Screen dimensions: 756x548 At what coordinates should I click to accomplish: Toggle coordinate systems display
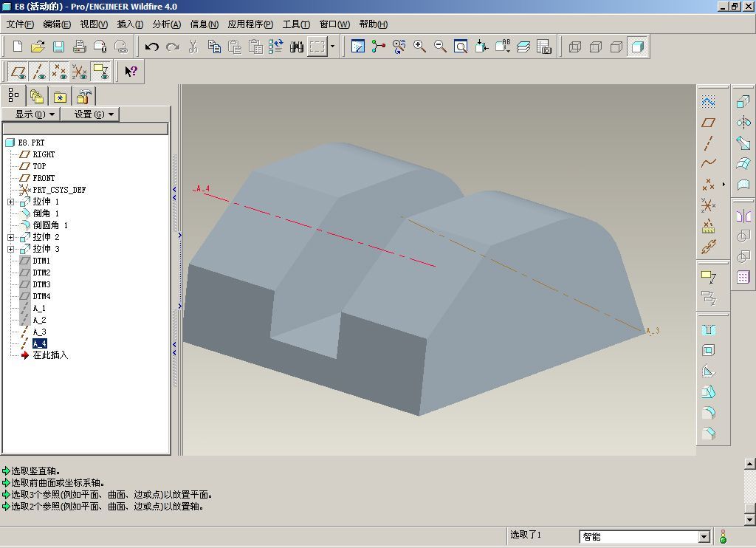[80, 72]
